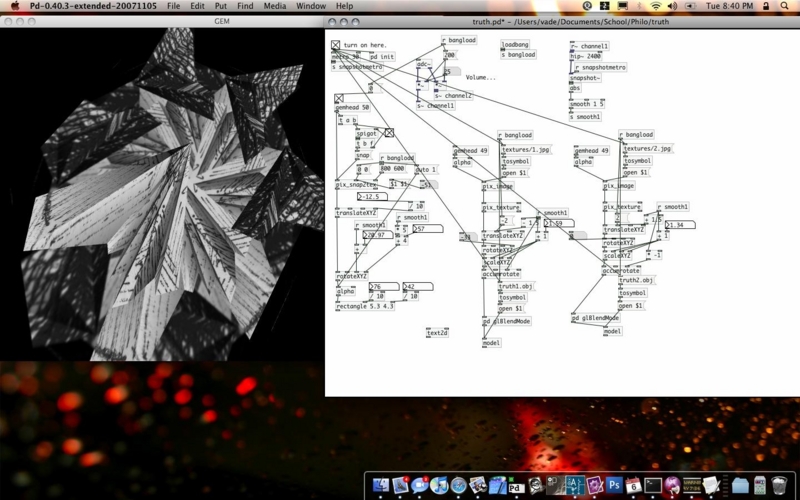This screenshot has width=800, height=500.
Task: Open the purple globe app in the dock
Action: point(672,485)
